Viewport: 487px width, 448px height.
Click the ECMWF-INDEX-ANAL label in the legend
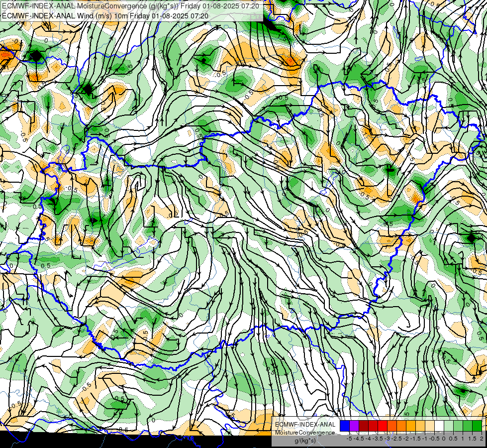pyautogui.click(x=305, y=425)
